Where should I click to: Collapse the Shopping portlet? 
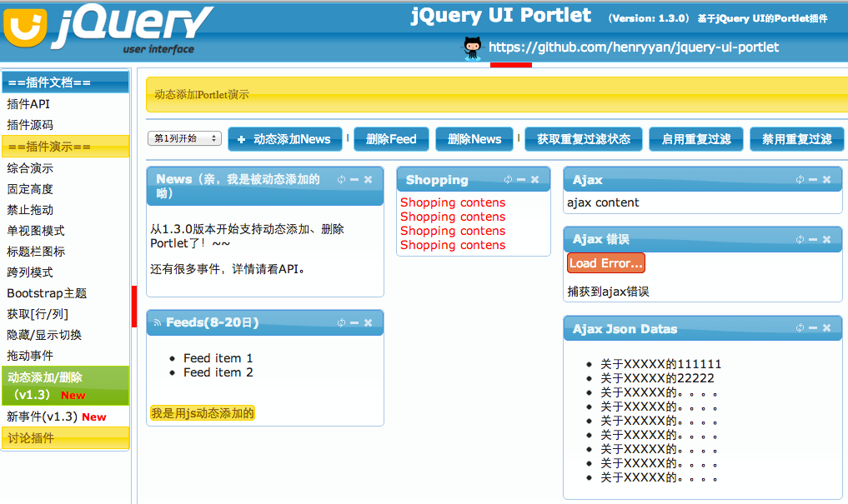click(521, 179)
